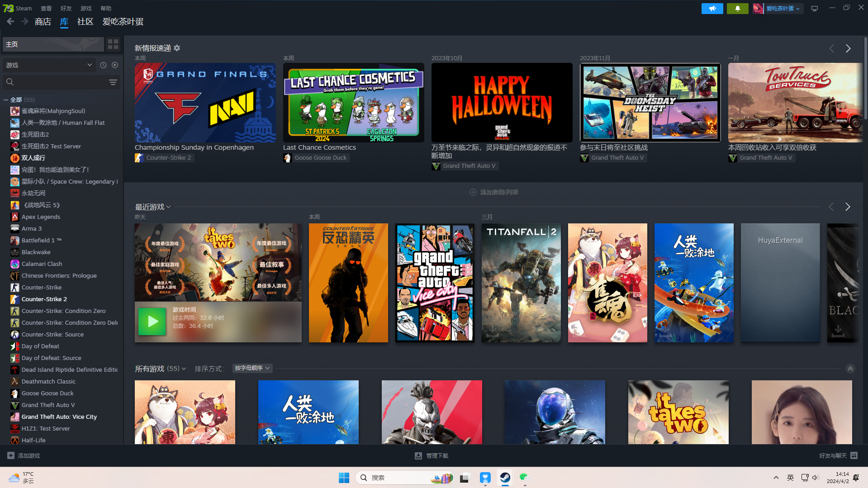This screenshot has width=868, height=488.
Task: Toggle the ready-to-play filter icon
Action: click(115, 65)
